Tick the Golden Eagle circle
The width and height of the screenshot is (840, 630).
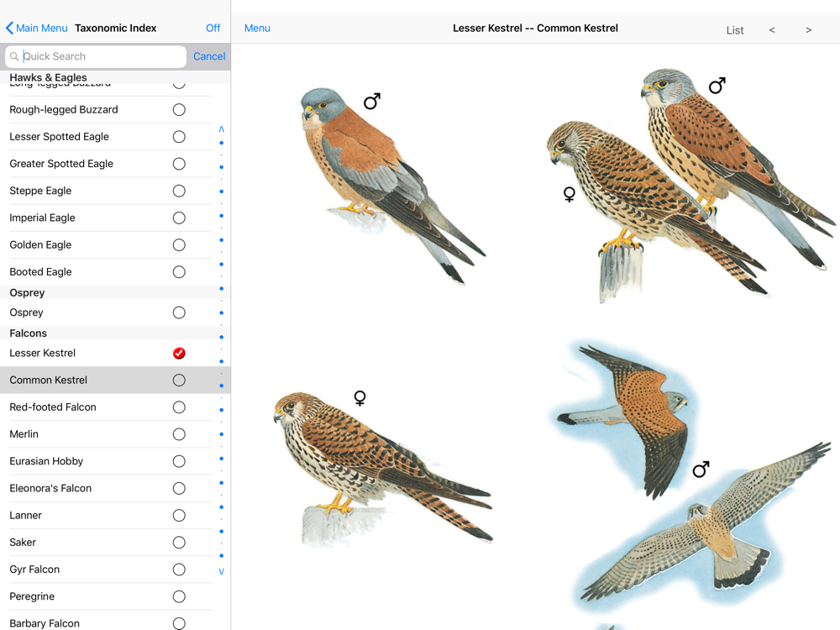pyautogui.click(x=179, y=244)
